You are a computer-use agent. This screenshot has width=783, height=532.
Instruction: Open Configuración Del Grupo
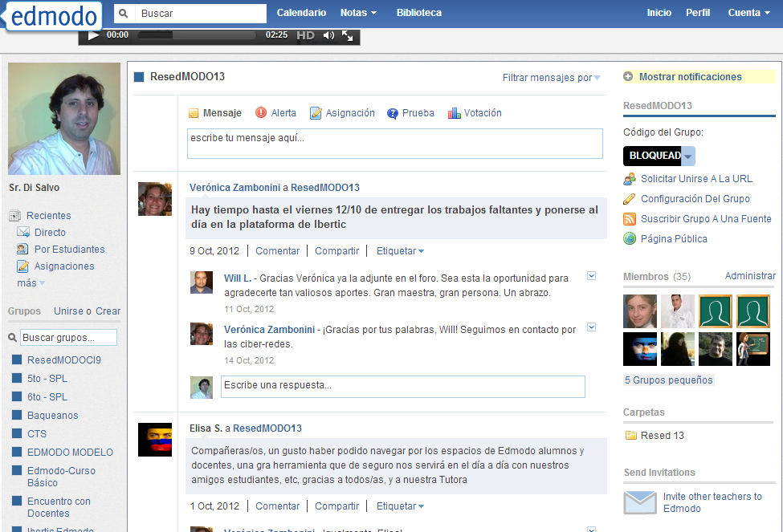click(x=695, y=199)
